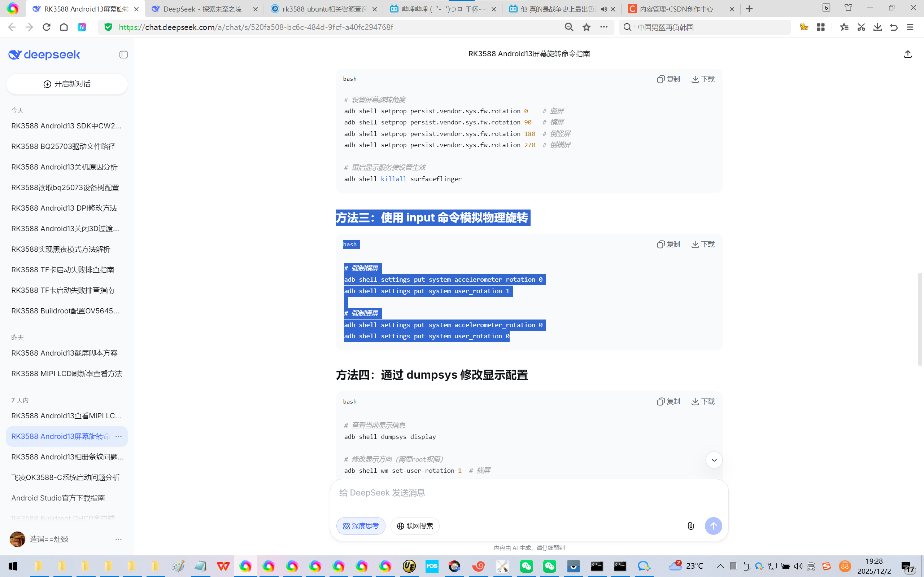Viewport: 924px width, 577px height.
Task: Click the share conversation icon
Action: coord(908,54)
